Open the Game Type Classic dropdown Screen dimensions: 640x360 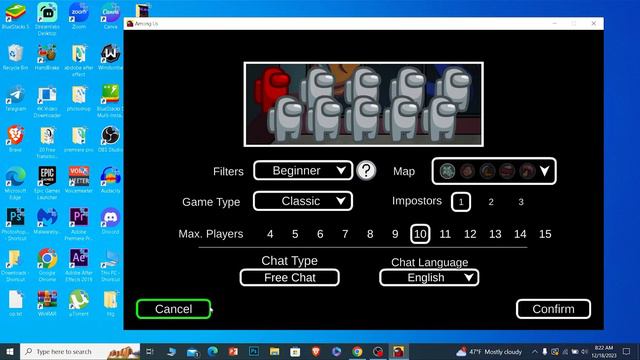[303, 201]
